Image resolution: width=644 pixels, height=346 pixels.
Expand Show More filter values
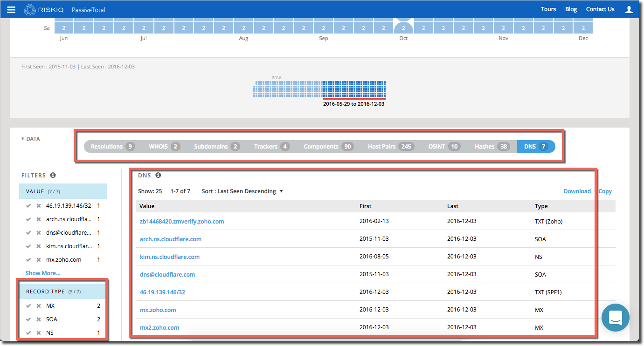coord(43,273)
